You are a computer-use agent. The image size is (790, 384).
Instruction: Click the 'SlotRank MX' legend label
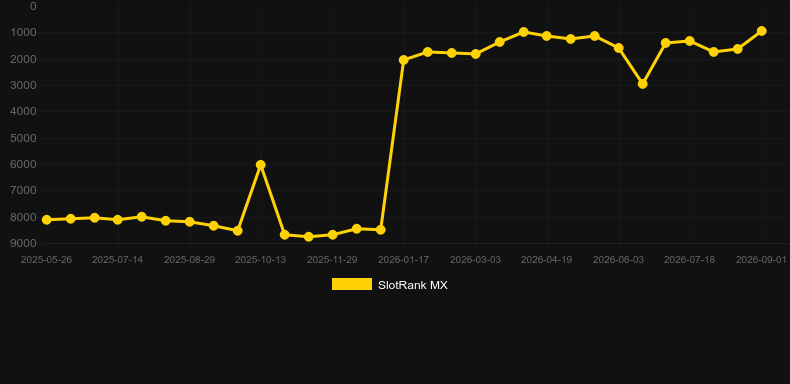(413, 285)
